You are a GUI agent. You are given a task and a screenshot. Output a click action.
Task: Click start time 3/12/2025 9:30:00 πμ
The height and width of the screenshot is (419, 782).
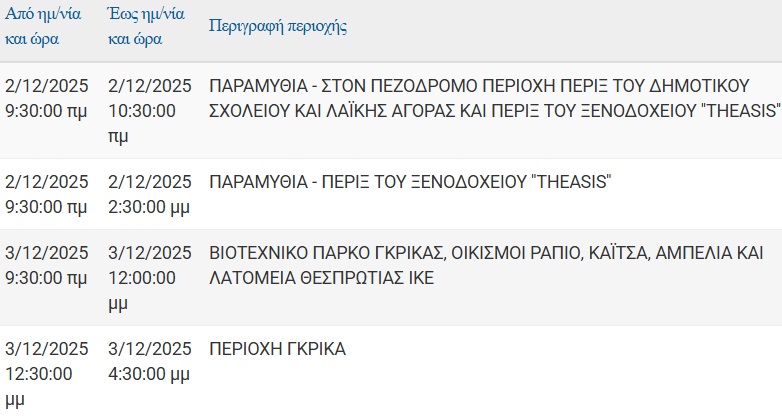coord(46,265)
